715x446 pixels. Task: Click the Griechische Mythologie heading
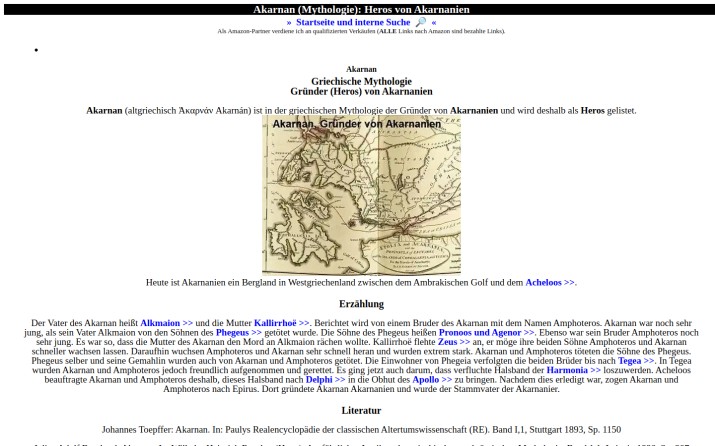coord(361,81)
